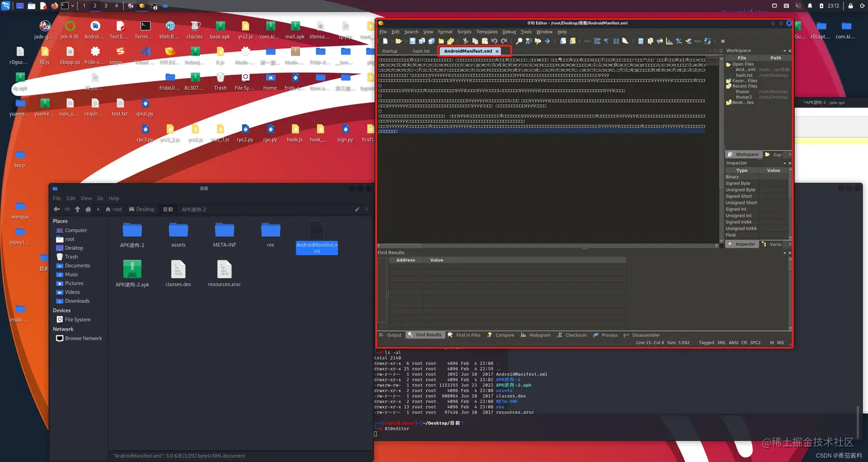Select the APK逆向-2.apk file icon in file manager
The image size is (868, 462).
(x=132, y=269)
